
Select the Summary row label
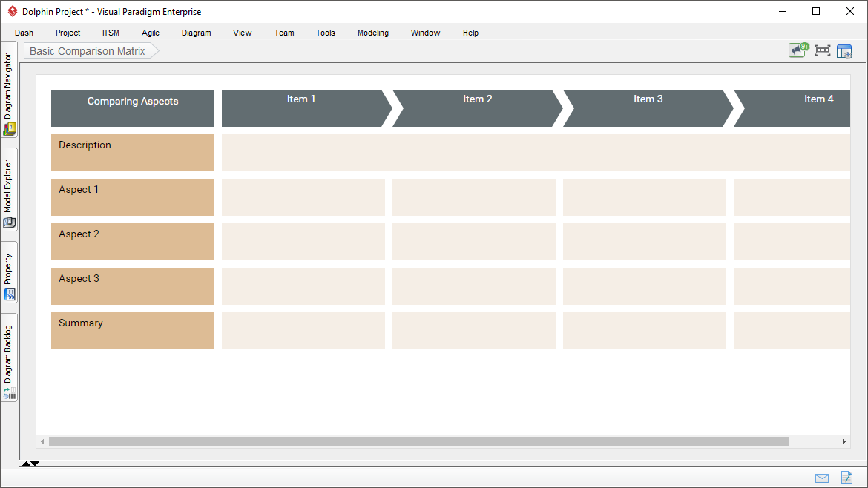click(132, 331)
